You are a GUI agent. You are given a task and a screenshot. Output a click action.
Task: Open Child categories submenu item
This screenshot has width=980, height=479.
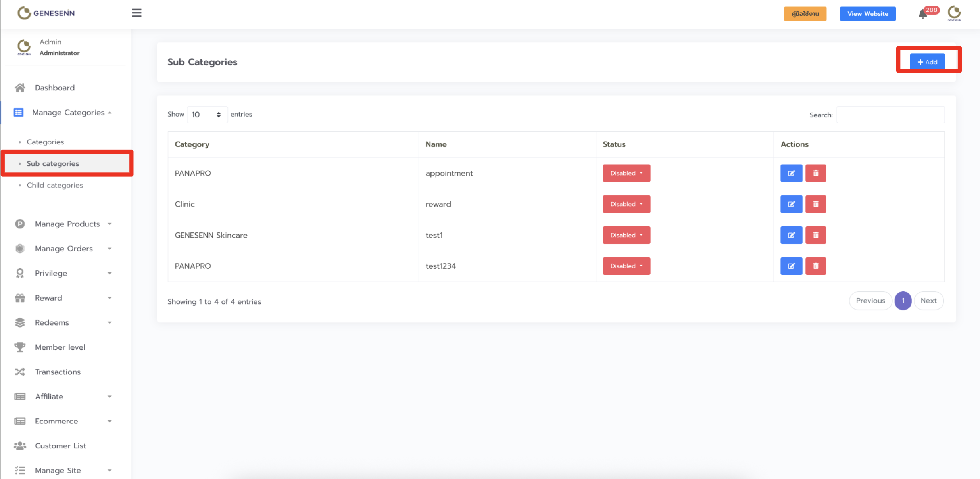coord(55,185)
